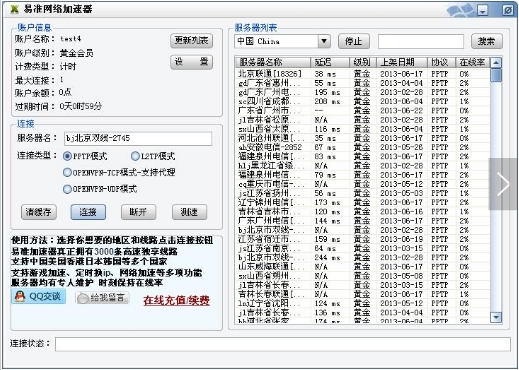The image size is (519, 370).
Task: Sort by 在线率 column header
Action: pos(473,62)
